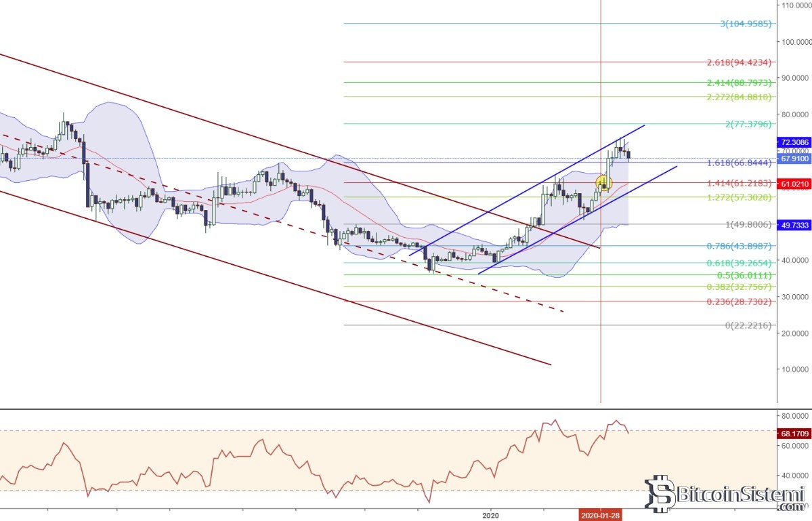The height and width of the screenshot is (521, 812).
Task: Select the 0.786(43.8987) Fibonacci label
Action: point(740,246)
